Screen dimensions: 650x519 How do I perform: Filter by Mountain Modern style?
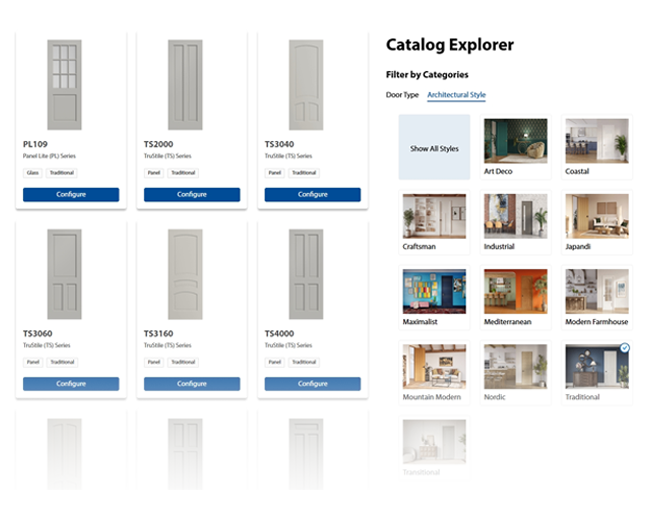point(434,373)
